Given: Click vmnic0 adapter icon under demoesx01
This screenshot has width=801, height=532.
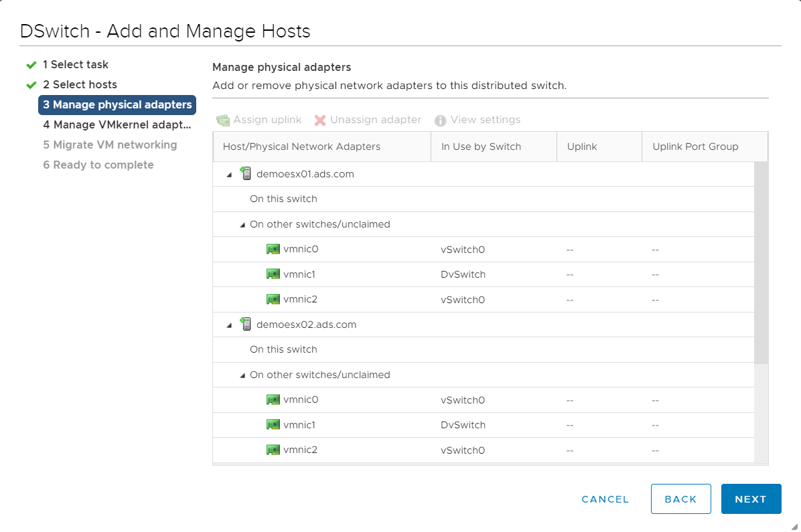Looking at the screenshot, I should pos(273,249).
